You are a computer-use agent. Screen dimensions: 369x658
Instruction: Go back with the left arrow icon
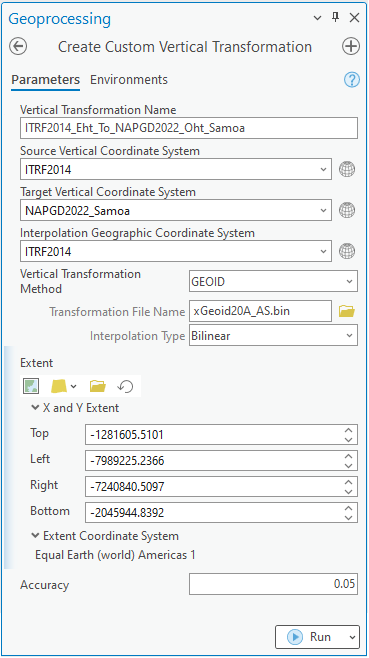(x=18, y=47)
